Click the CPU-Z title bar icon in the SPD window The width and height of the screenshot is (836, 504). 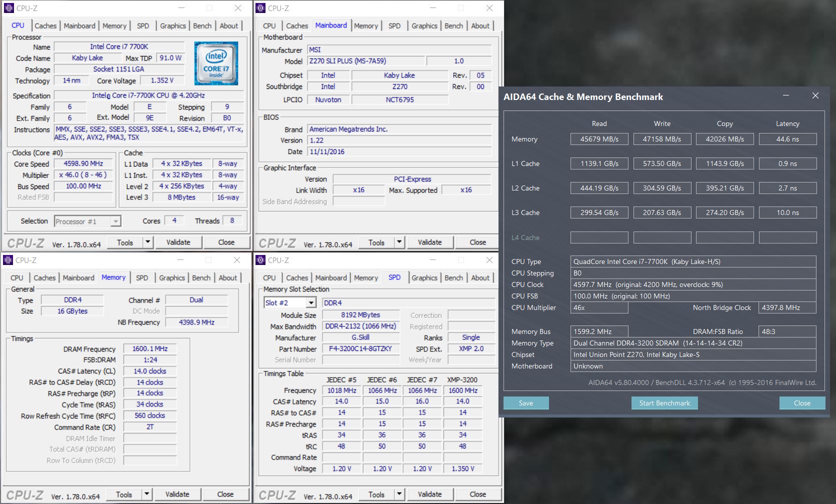(x=260, y=260)
